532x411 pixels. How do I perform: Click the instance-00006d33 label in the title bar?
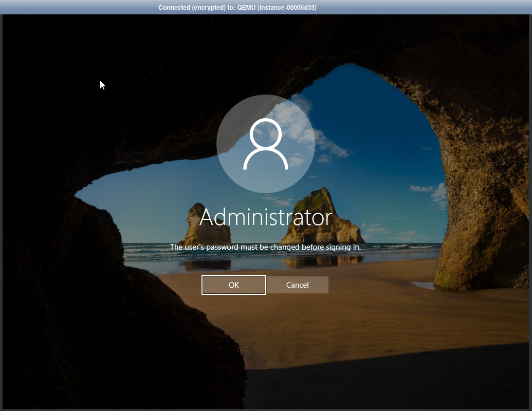coord(291,7)
